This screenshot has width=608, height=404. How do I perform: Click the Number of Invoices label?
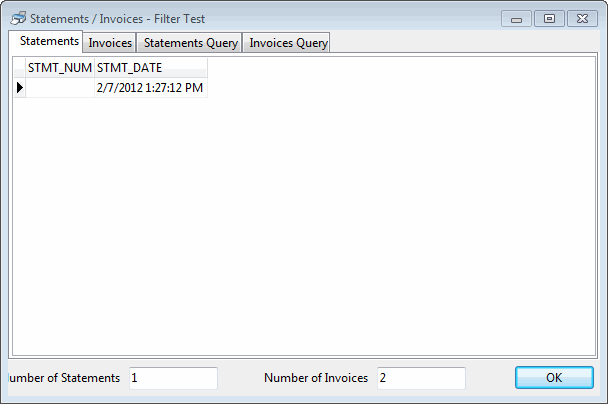[x=316, y=378]
